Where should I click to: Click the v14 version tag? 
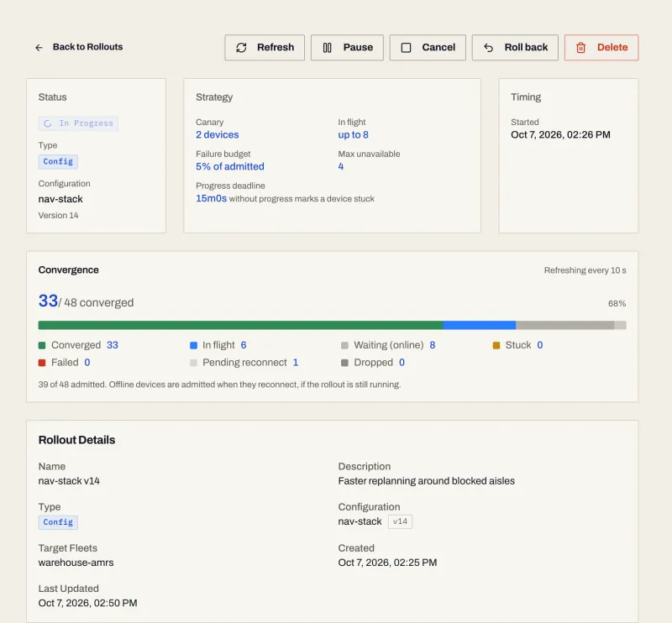click(x=401, y=521)
